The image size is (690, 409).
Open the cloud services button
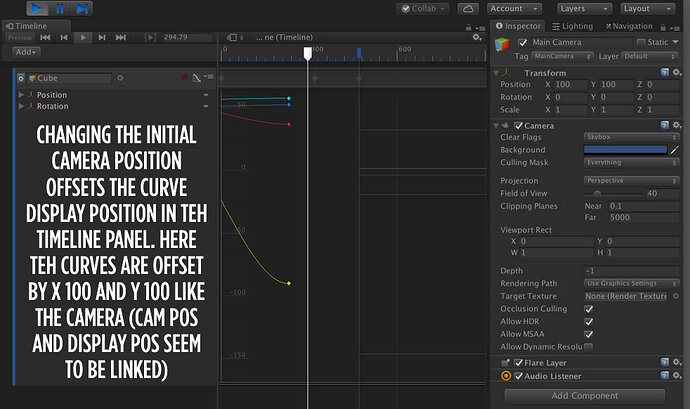[468, 8]
